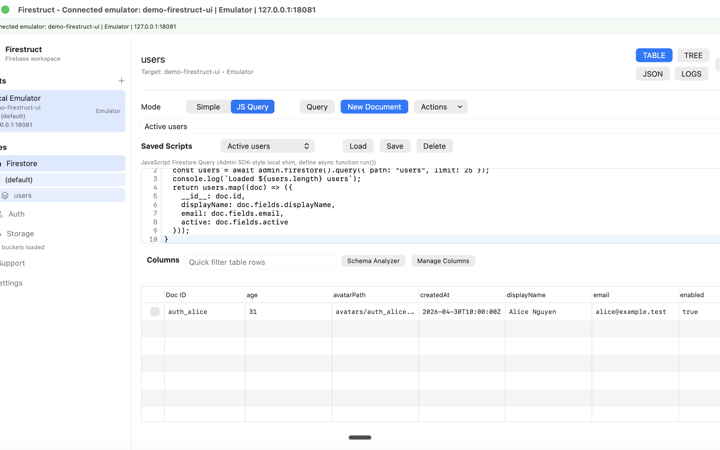Click the alice@example.test cell
Screen dimensions: 720x450
coord(635,312)
